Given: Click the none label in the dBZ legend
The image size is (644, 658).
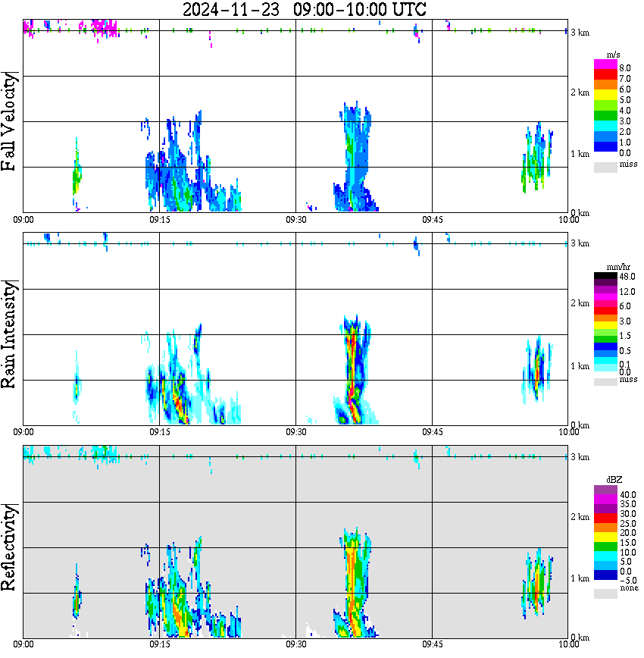Looking at the screenshot, I should 629,588.
